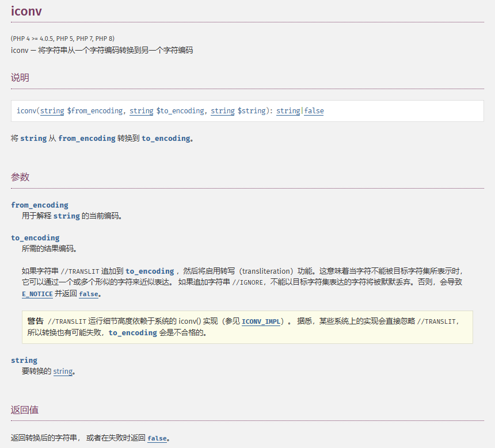Select the from_encoding parameter name in 参数 list
The image size is (495, 448).
(39, 205)
